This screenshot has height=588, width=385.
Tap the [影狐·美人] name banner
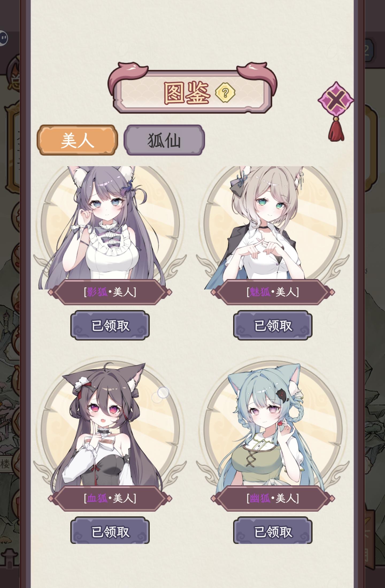(x=110, y=292)
